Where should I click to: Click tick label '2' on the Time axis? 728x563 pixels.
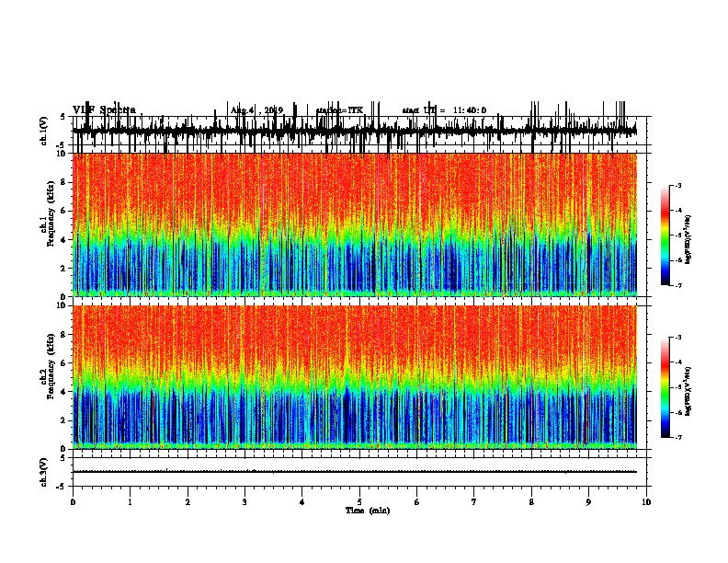pos(188,502)
